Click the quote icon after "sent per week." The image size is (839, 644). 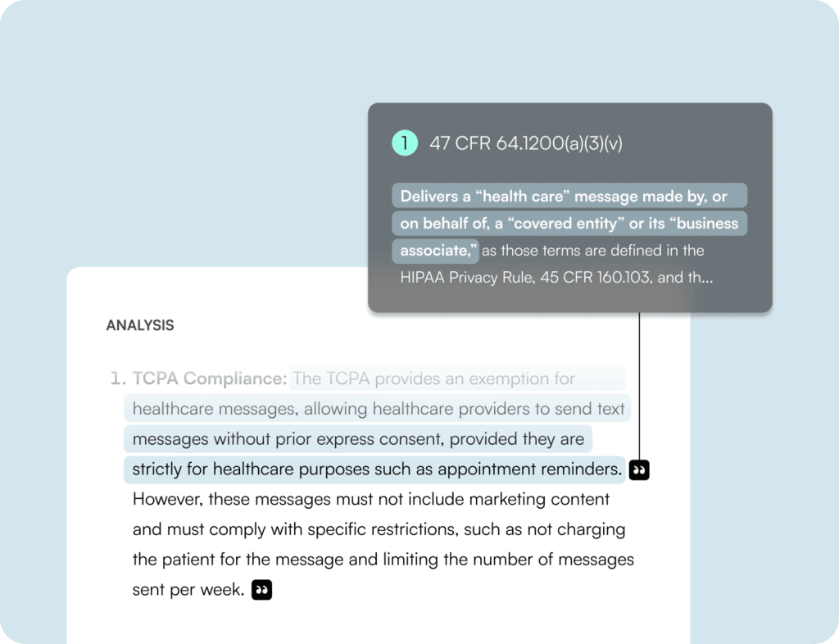(x=261, y=590)
